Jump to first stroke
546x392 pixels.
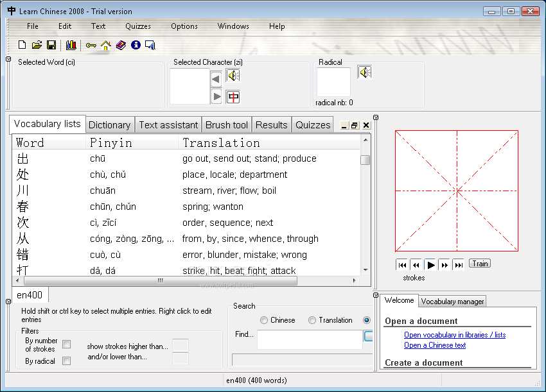point(402,265)
